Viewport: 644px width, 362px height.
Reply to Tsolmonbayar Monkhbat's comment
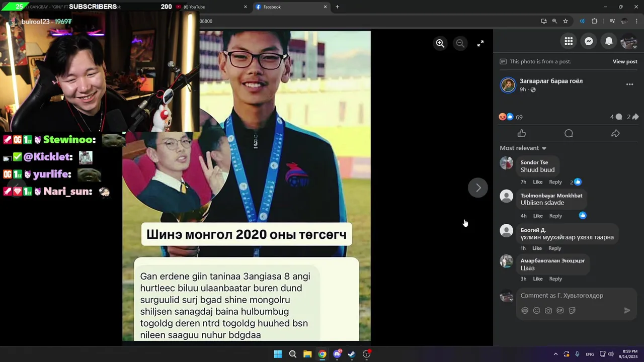[x=555, y=216]
